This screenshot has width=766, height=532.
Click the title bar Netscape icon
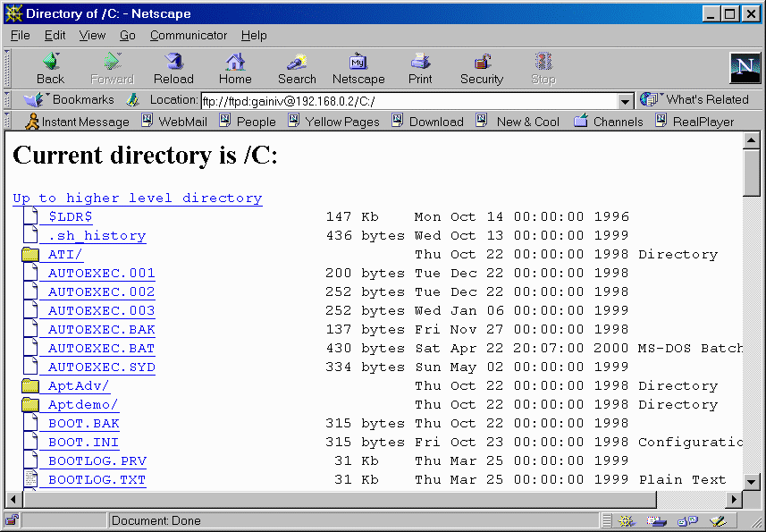13,13
